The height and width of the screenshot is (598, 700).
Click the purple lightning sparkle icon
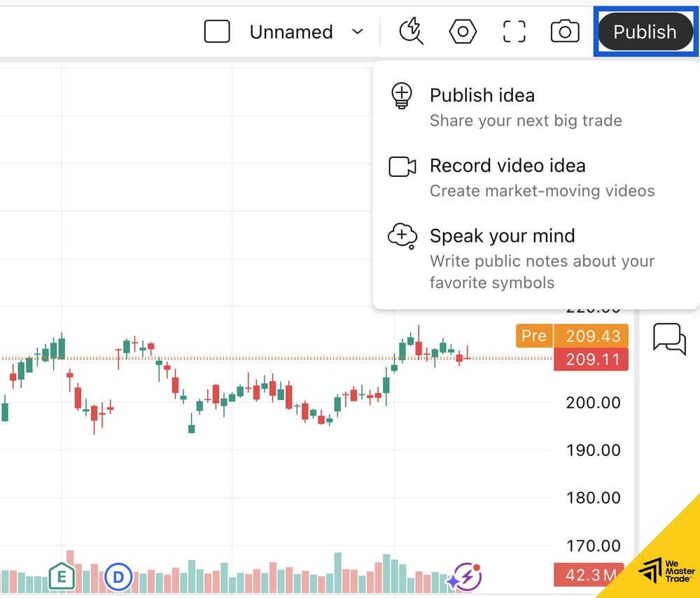click(465, 577)
